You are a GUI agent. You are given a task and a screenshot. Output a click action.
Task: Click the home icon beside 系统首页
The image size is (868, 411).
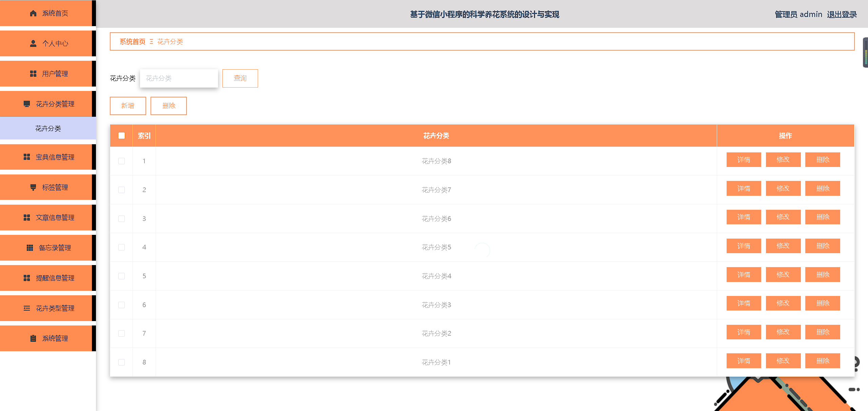pos(33,13)
